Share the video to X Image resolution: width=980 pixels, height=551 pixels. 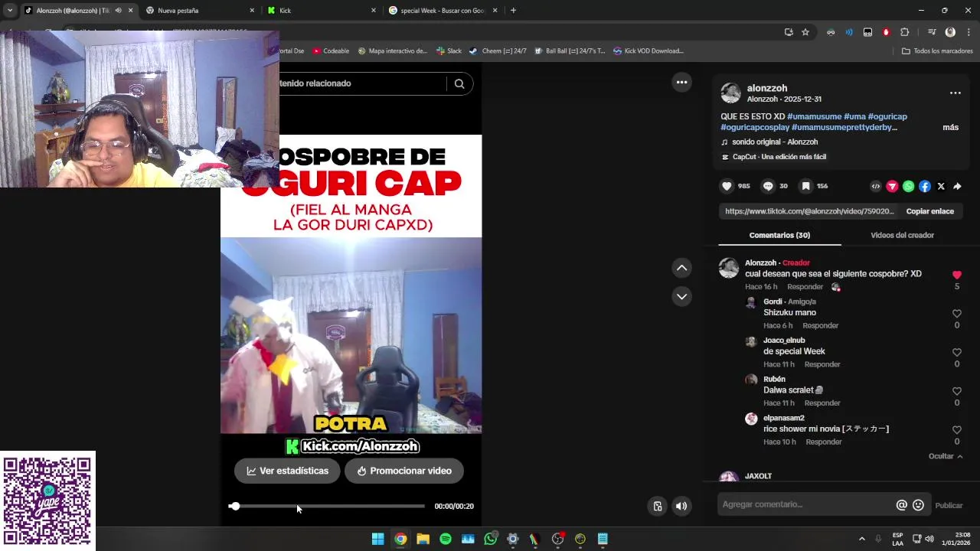(941, 186)
